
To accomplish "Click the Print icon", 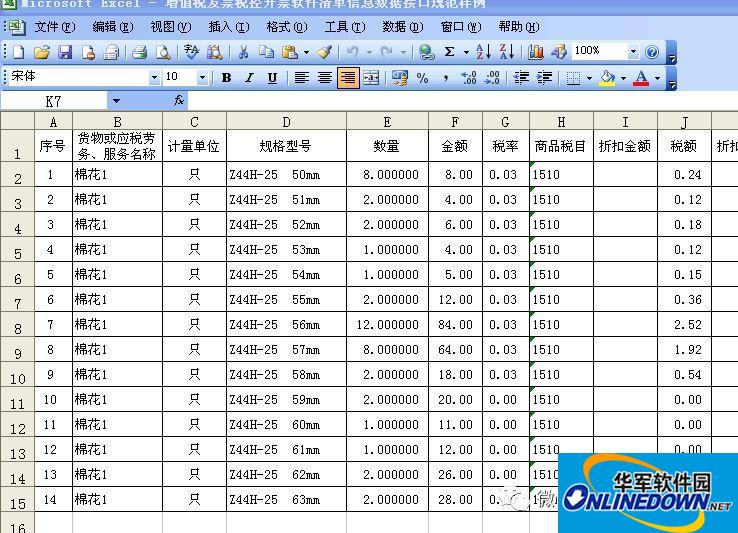I will 139,52.
